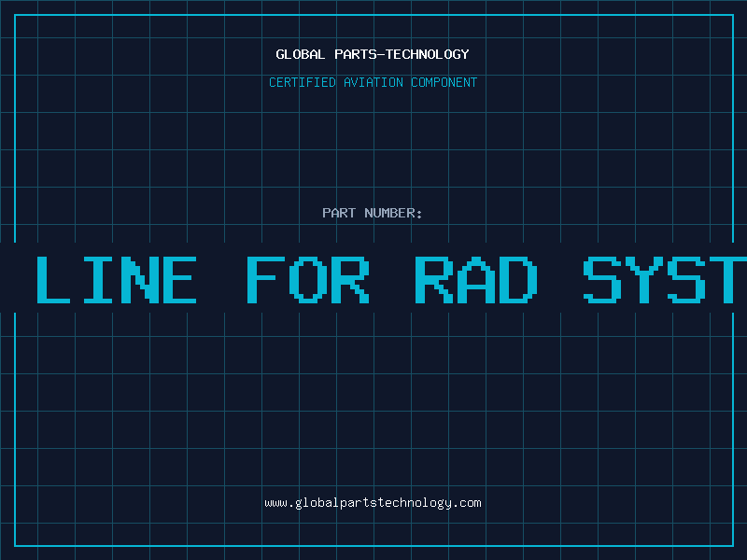Click the word AVIATION in the subtitle

point(373,82)
